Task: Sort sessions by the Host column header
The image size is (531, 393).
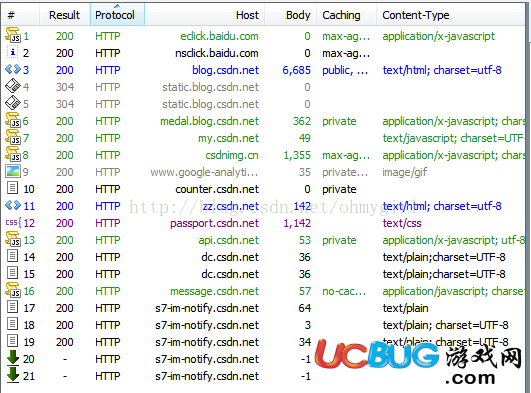Action: tap(205, 15)
